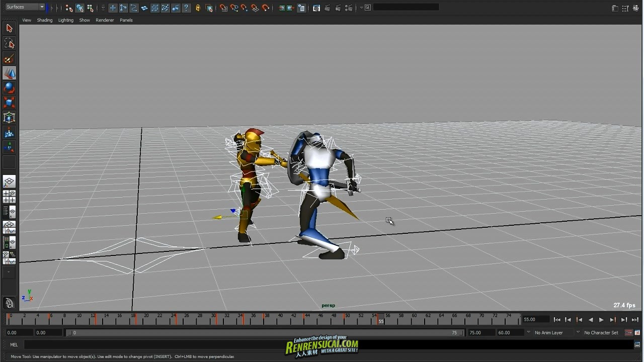Screen dimensions: 644x362
Task: Render the current frame
Action: [328, 8]
